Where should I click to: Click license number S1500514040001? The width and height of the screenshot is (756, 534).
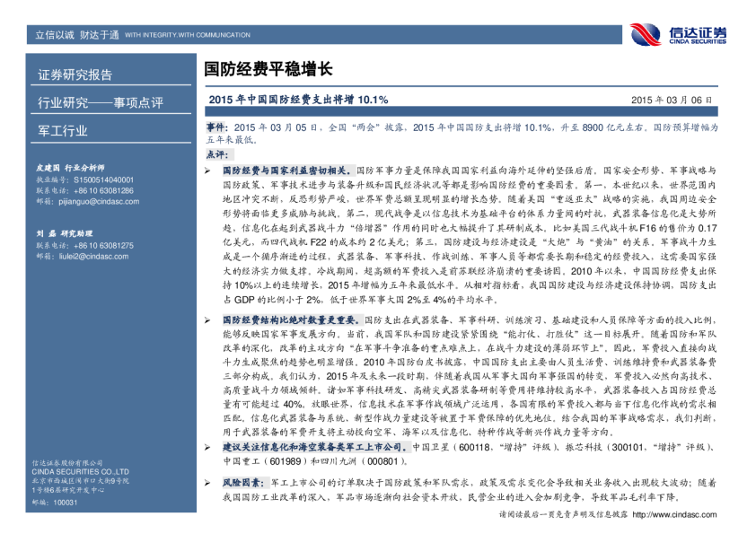[103, 179]
